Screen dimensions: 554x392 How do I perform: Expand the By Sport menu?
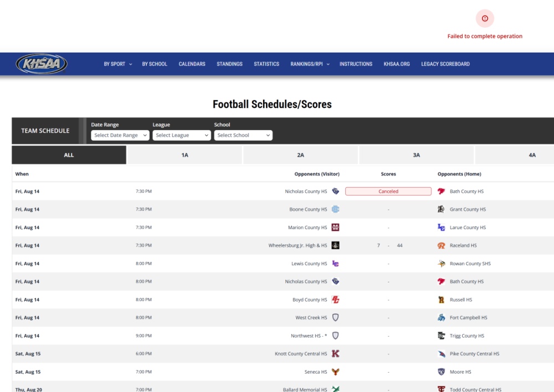click(117, 64)
